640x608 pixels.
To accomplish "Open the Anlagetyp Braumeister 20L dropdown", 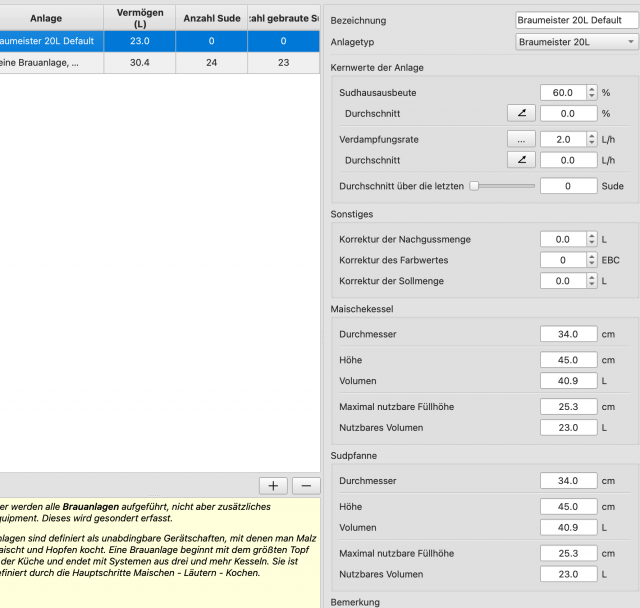I will [x=577, y=42].
